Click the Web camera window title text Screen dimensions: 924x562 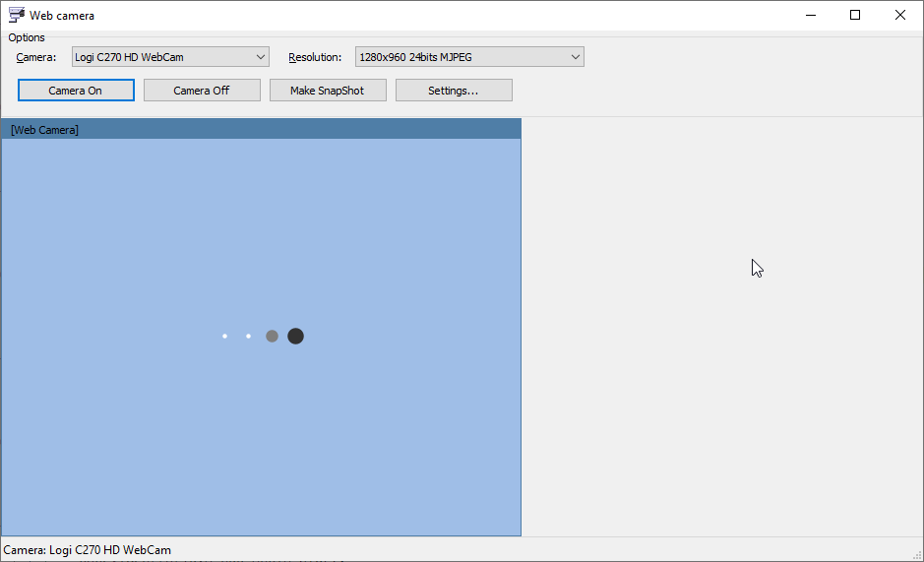[x=62, y=16]
